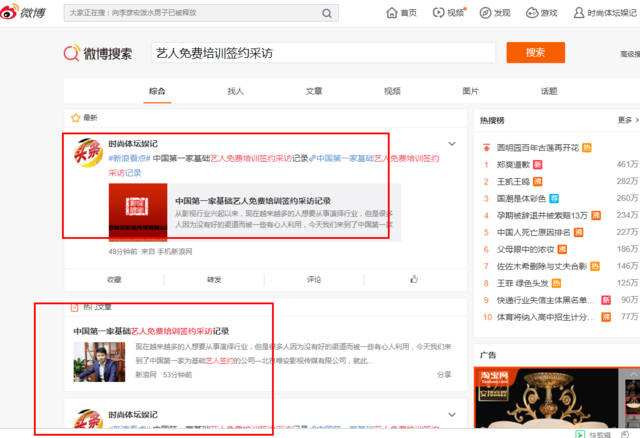Image resolution: width=640 pixels, height=438 pixels.
Task: Open the hot article title 中国第一家基础艺人免费培训签约采访记录
Action: click(x=151, y=331)
